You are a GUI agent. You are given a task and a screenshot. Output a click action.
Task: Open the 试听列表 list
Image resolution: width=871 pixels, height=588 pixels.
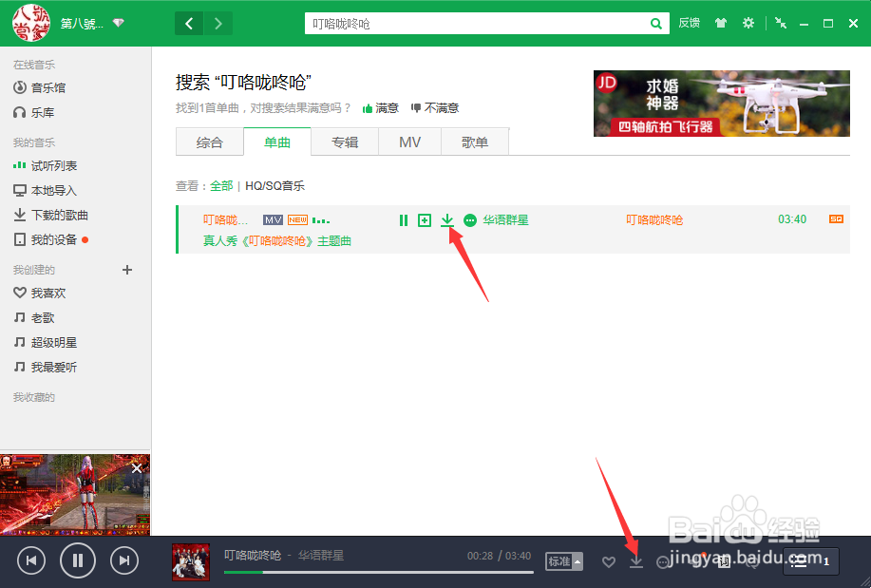tap(45, 165)
